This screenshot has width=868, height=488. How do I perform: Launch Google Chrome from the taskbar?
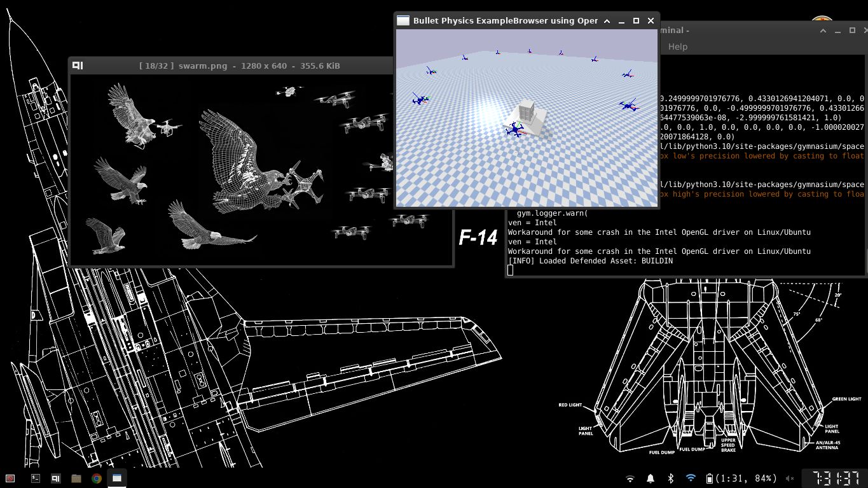click(96, 478)
